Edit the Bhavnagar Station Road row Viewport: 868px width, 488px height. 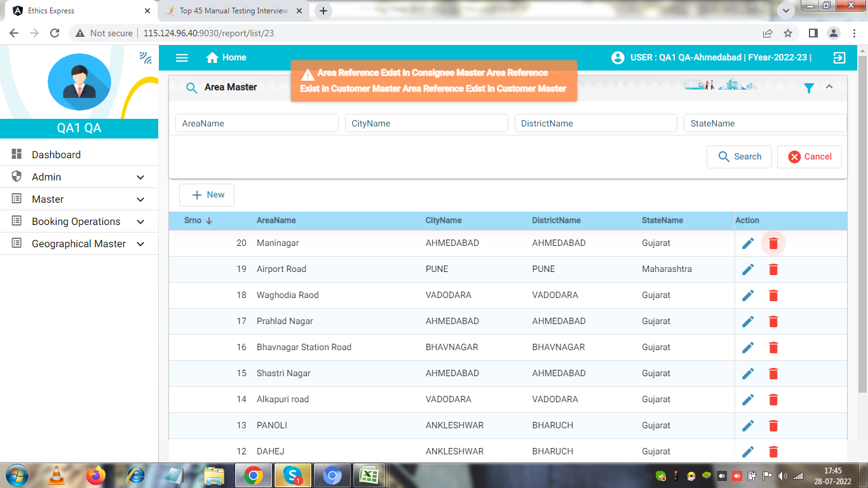coord(748,348)
